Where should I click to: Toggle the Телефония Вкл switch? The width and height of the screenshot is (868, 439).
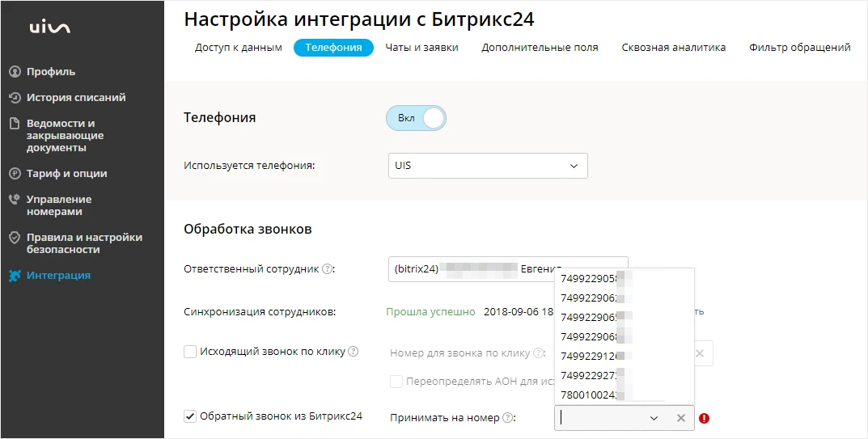pyautogui.click(x=416, y=119)
